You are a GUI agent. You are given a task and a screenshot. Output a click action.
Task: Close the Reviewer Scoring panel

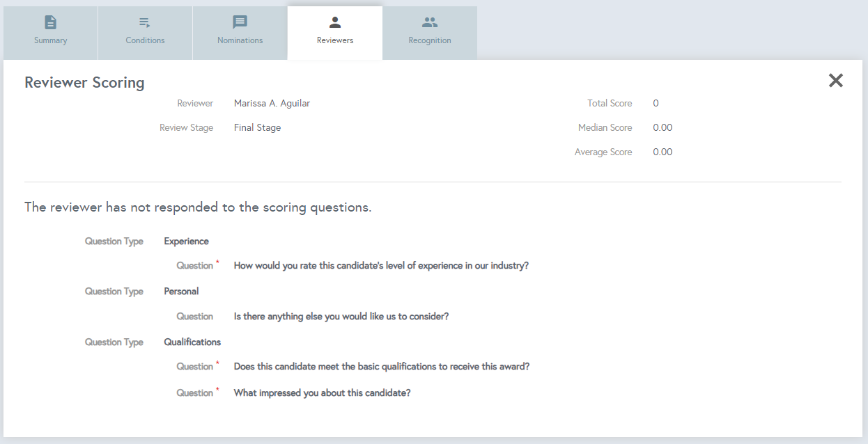coord(836,81)
